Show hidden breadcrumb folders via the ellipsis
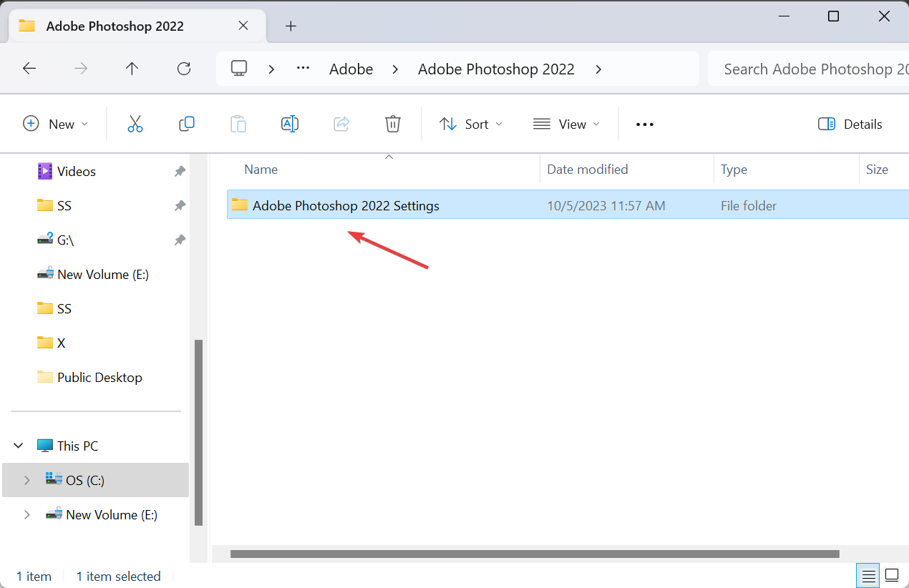This screenshot has width=909, height=588. click(303, 69)
